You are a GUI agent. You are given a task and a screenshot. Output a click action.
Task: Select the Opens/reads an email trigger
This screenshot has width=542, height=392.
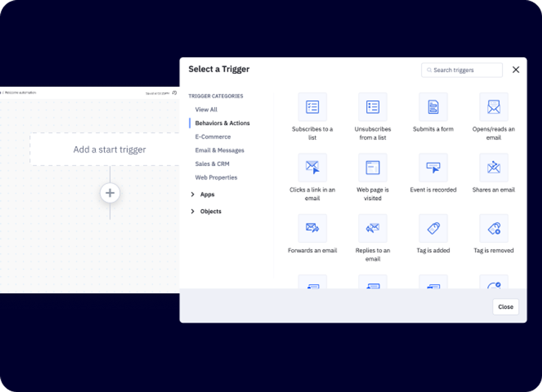coord(493,107)
